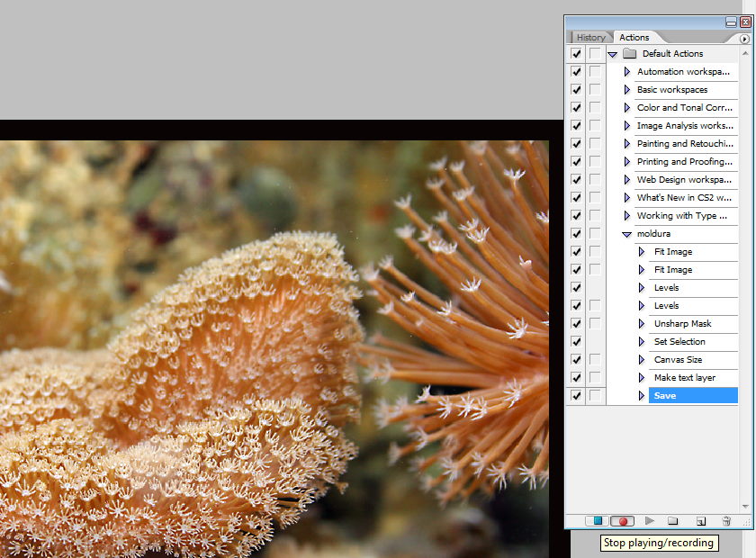Open the Actions panel flyout menu arrow
This screenshot has width=756, height=558.
pyautogui.click(x=743, y=39)
